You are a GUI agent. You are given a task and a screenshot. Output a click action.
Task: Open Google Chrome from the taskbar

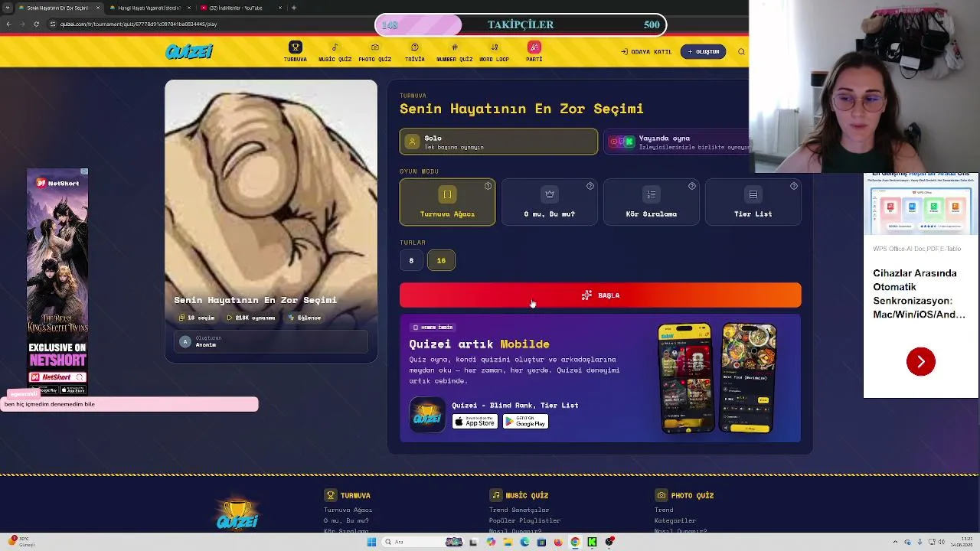point(575,542)
